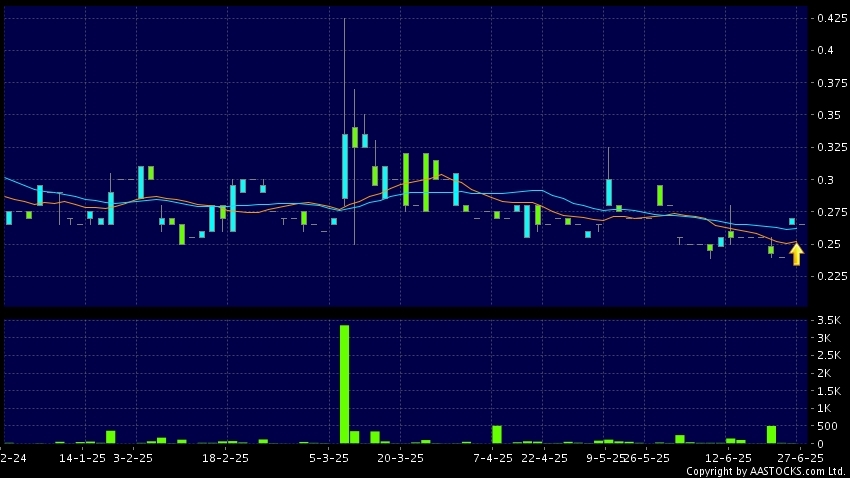Click the 0.25 price axis label
The width and height of the screenshot is (850, 478).
pyautogui.click(x=829, y=244)
